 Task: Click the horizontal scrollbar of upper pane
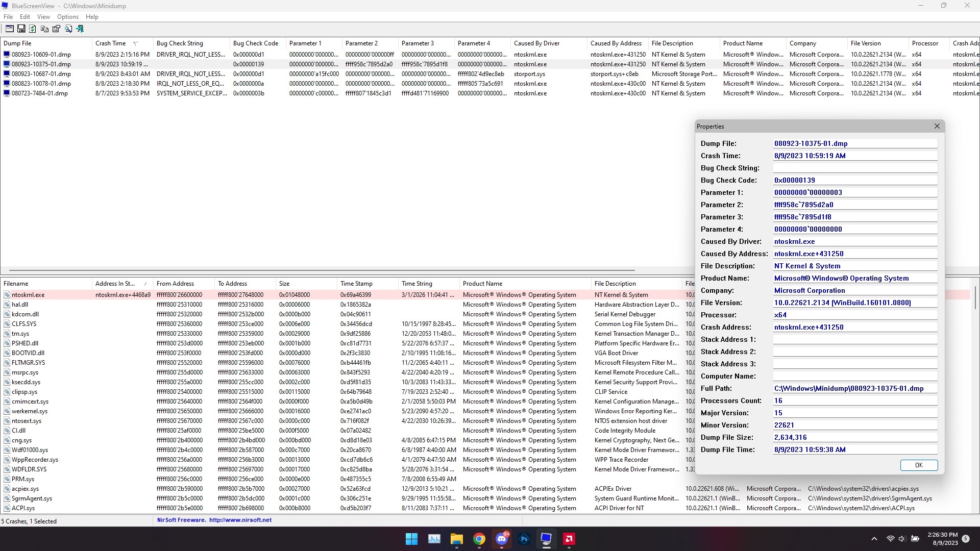click(322, 270)
